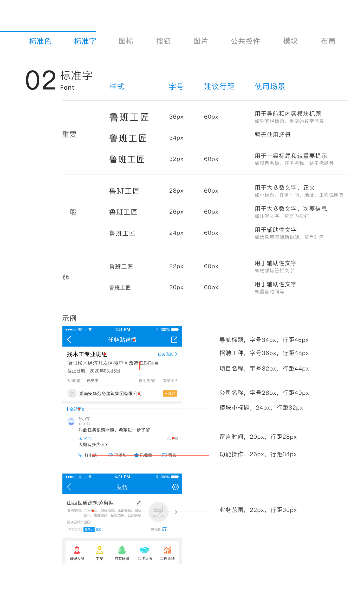Open 合作队伍 handshake icon
Screen dimensions: 364x593
pos(145,550)
